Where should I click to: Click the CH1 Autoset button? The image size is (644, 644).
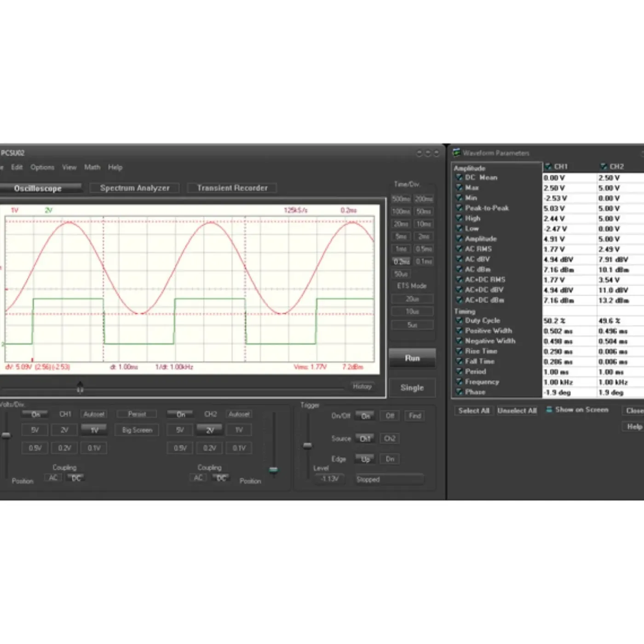94,414
